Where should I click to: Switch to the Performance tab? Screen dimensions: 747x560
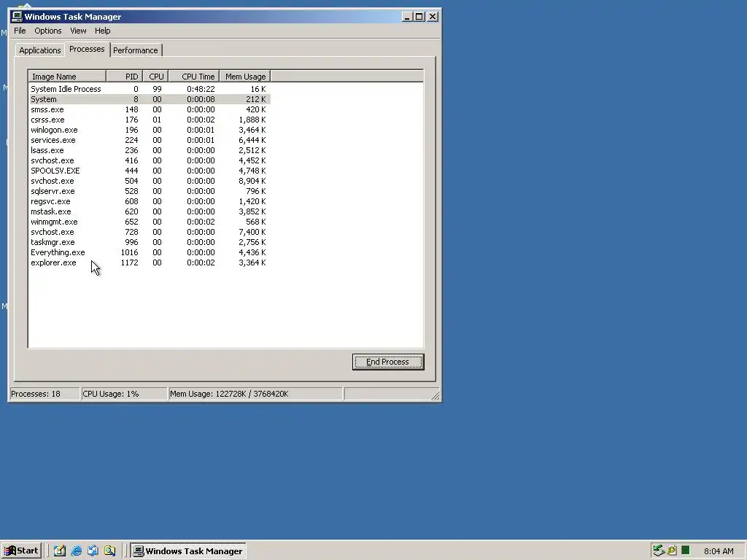pyautogui.click(x=135, y=50)
